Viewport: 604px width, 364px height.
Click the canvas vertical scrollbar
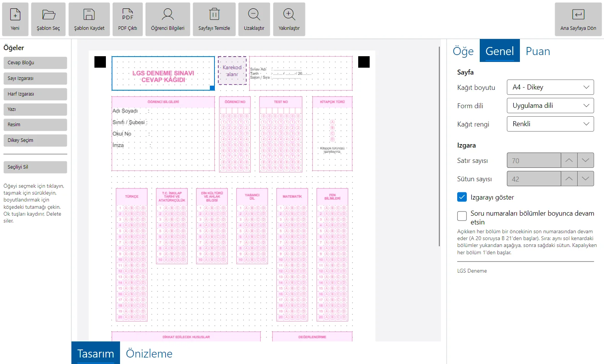(439, 147)
